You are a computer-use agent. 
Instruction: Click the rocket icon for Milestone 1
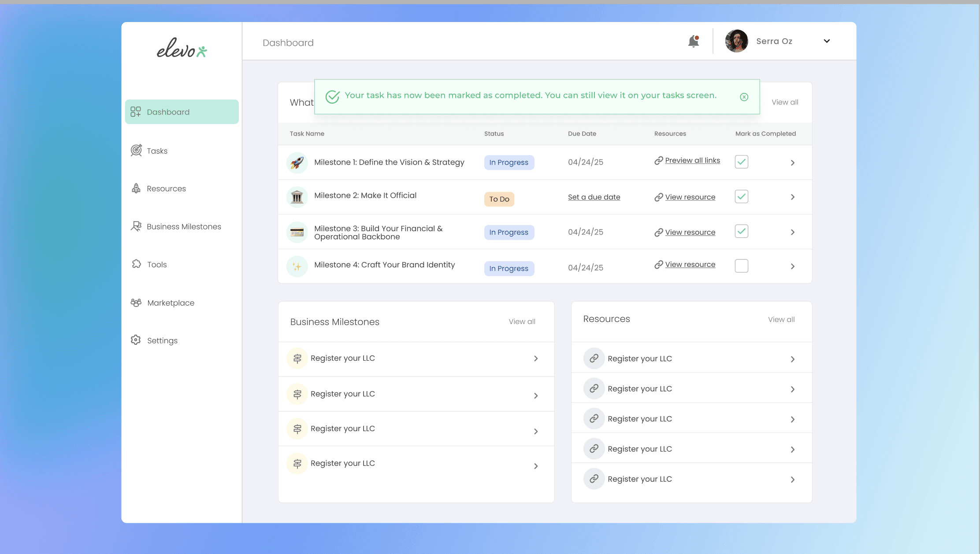[297, 163]
